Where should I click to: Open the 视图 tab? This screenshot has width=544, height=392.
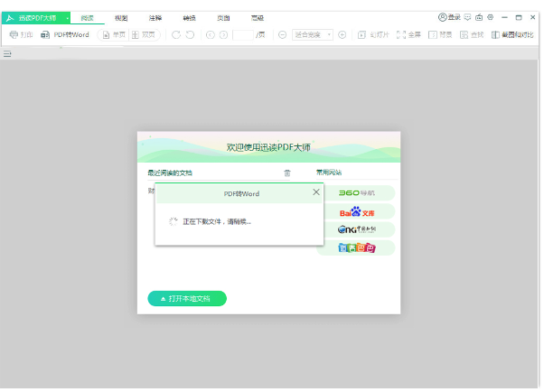coord(121,17)
